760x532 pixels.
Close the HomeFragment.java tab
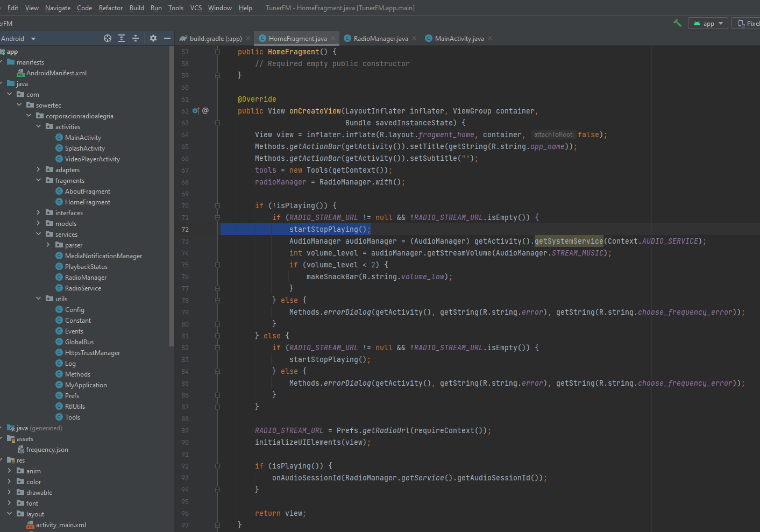(x=333, y=38)
